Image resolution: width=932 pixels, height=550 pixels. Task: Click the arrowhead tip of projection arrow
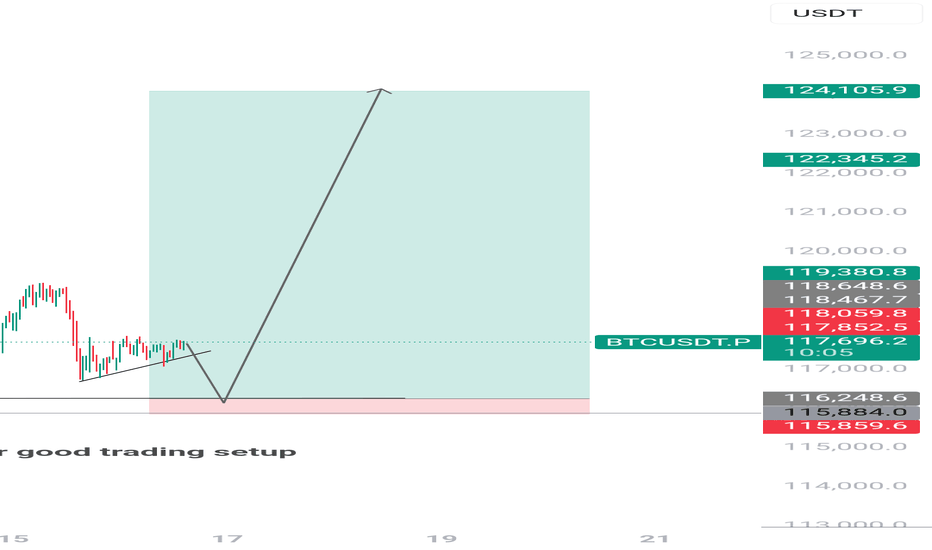[x=380, y=90]
